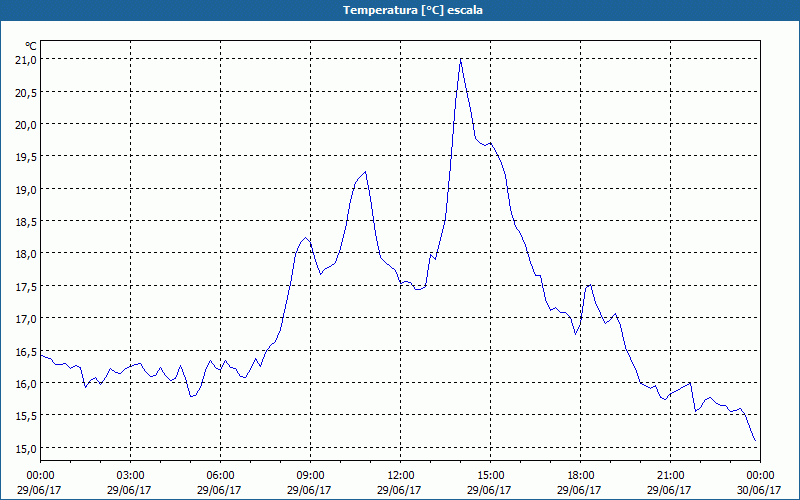Click the 18,5 y-axis label

(26, 221)
